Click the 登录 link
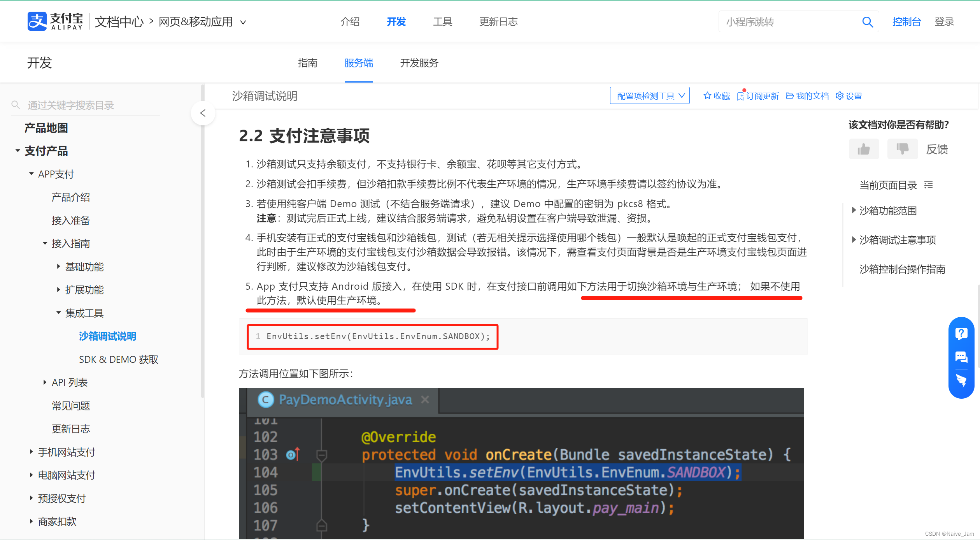Image resolution: width=980 pixels, height=540 pixels. (944, 22)
